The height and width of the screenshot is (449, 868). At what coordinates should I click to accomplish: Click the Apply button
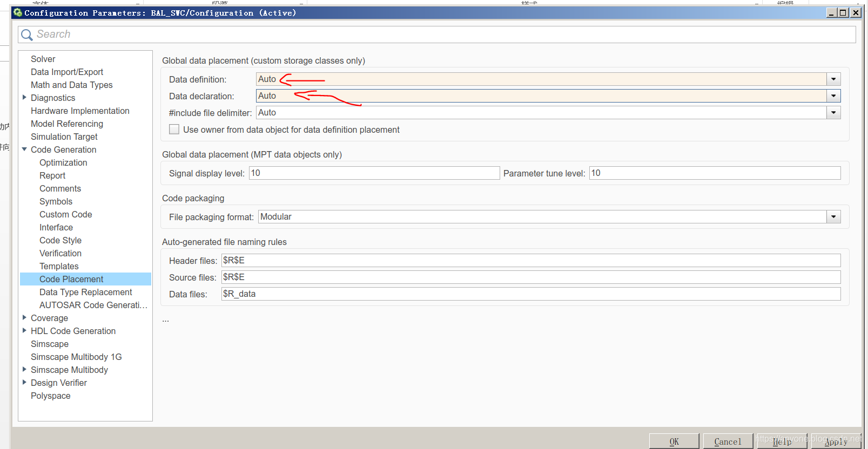click(x=836, y=441)
